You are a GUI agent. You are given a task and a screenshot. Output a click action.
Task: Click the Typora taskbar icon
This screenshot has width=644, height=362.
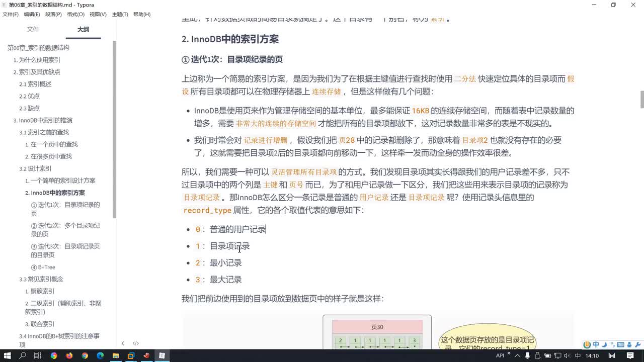coord(162,355)
